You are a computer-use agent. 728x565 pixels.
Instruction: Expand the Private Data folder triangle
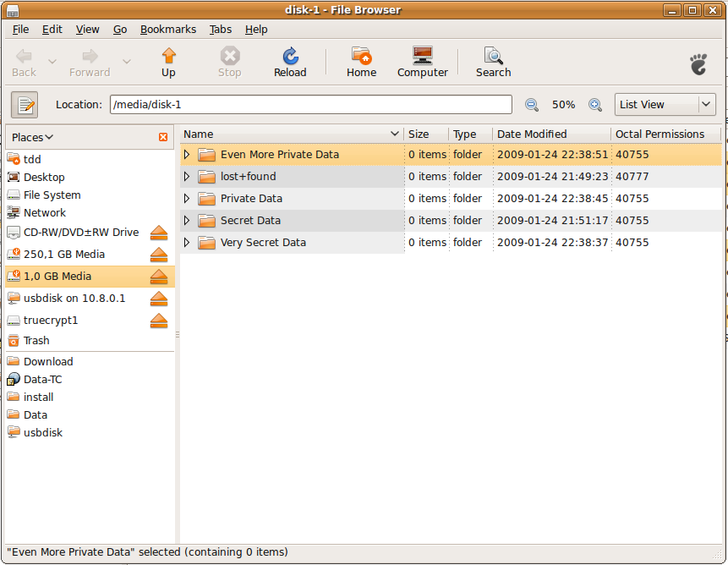[187, 199]
